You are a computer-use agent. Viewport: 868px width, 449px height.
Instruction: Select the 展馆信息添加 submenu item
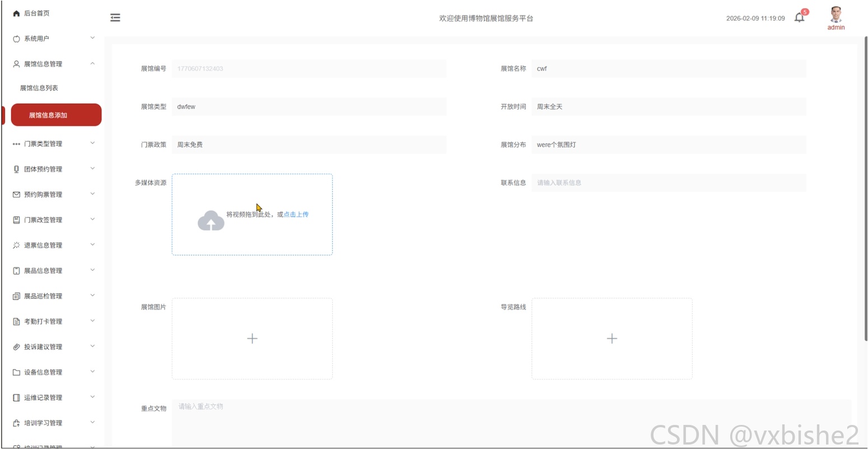56,115
